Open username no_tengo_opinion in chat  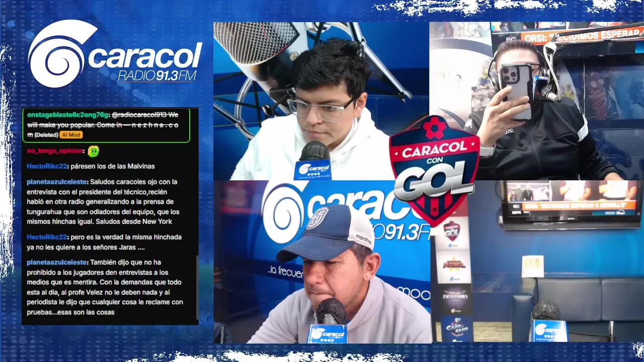point(55,151)
